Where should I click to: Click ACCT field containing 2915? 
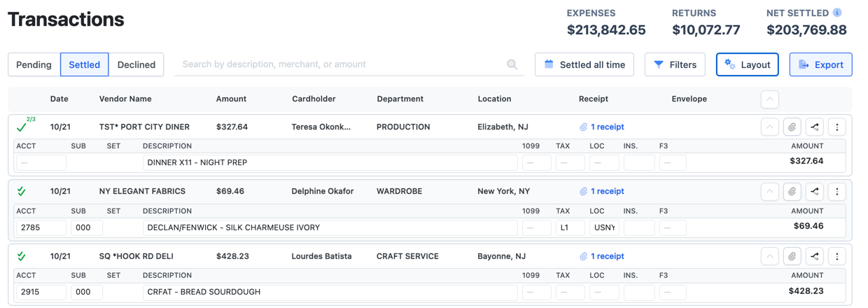[x=41, y=292]
